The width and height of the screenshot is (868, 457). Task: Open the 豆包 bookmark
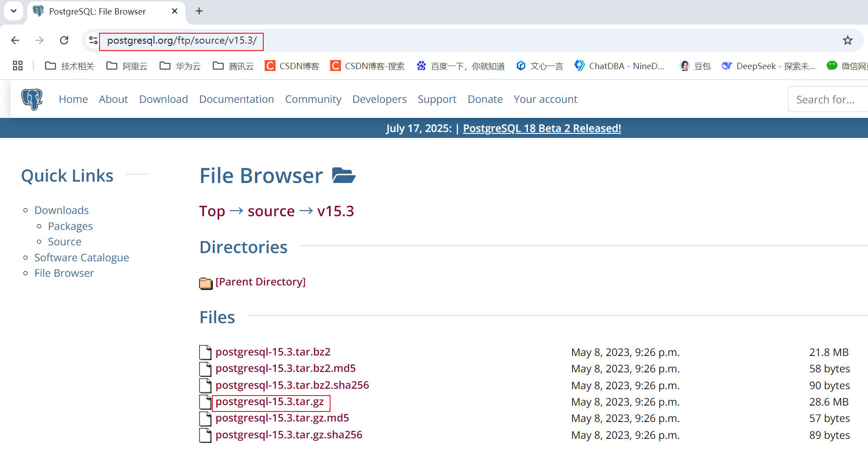(695, 66)
